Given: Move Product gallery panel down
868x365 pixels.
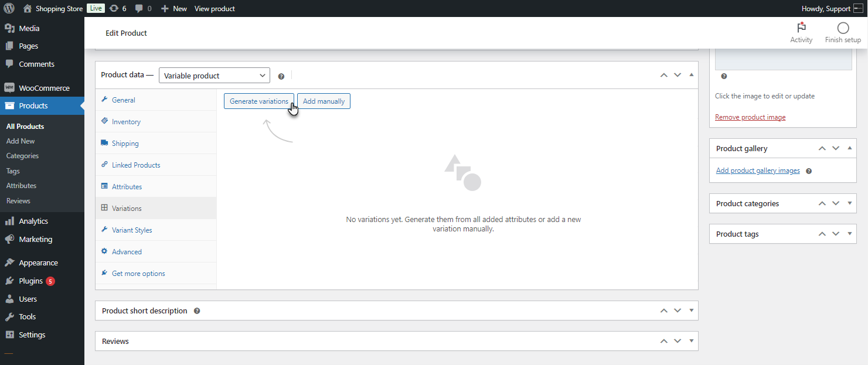Looking at the screenshot, I should pyautogui.click(x=836, y=148).
